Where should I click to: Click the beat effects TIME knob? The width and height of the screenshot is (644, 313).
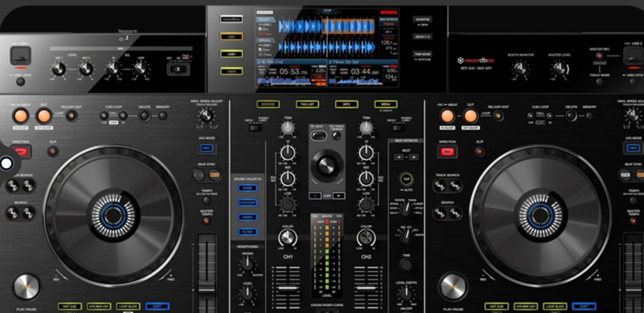coord(406,265)
